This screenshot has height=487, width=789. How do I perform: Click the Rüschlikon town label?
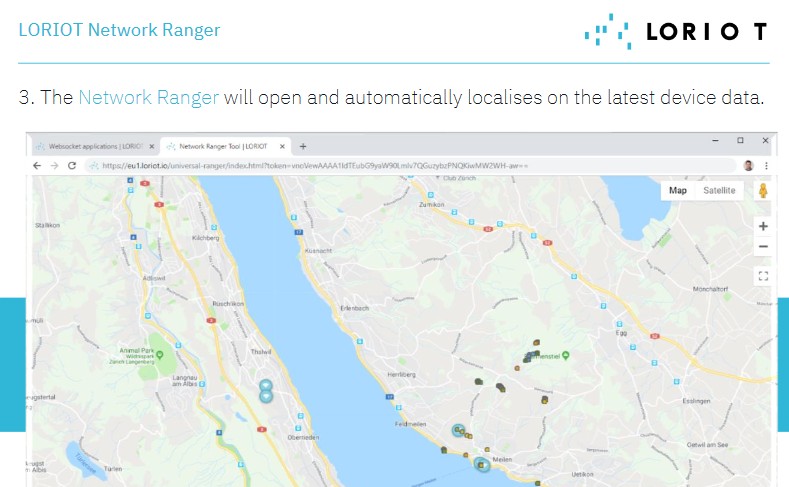228,304
